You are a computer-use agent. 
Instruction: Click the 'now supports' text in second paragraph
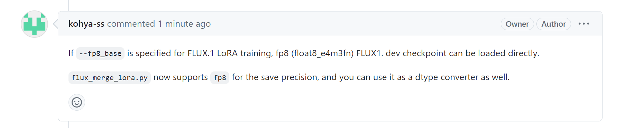coord(181,77)
